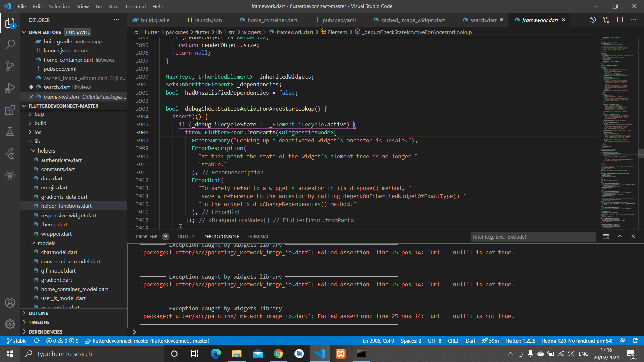644x362 pixels.
Task: Open Chrome from Windows taskbar
Action: 278,354
